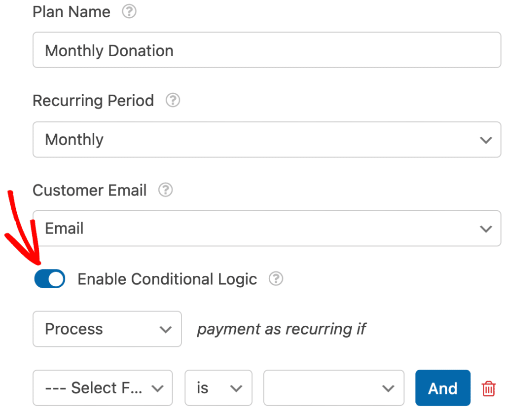
Task: Open the Enable Conditional Logic help tooltip
Action: [276, 279]
